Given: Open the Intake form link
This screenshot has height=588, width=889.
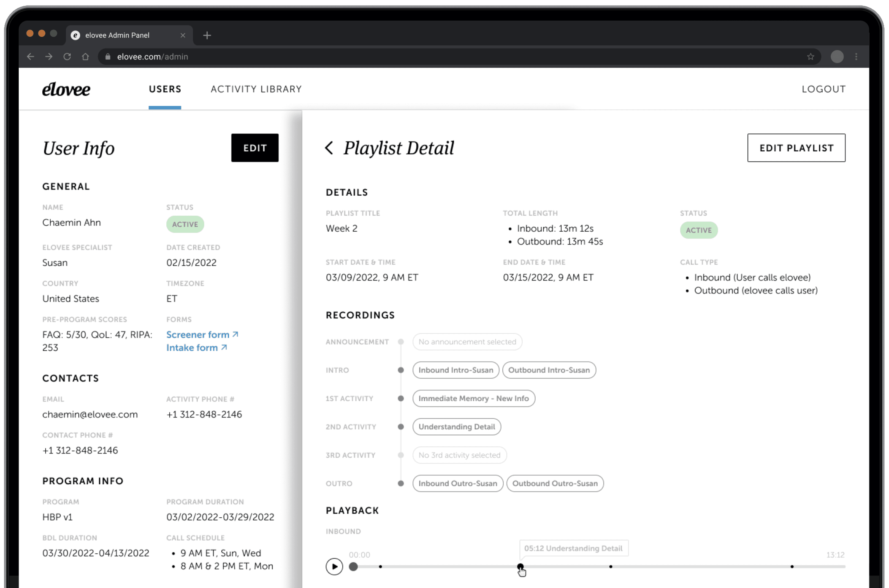Looking at the screenshot, I should pos(197,348).
